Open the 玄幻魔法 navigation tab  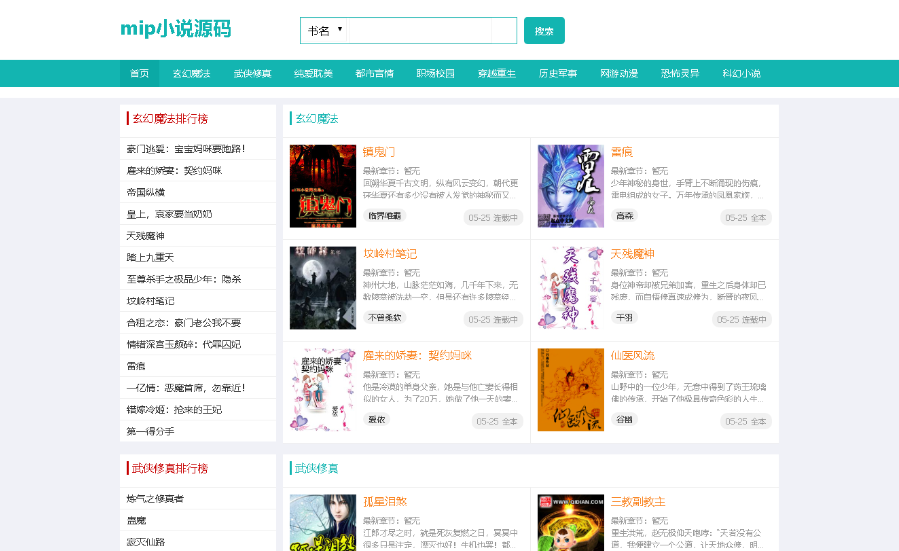pyautogui.click(x=191, y=73)
